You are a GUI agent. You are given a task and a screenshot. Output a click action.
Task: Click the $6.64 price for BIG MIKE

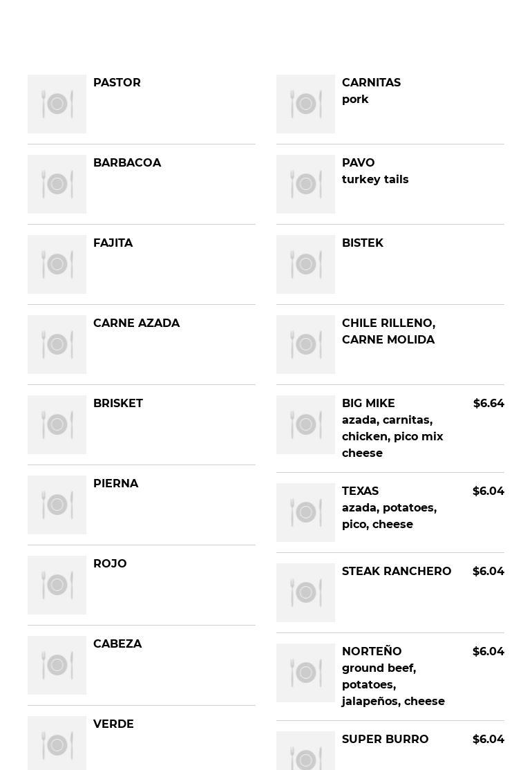click(488, 404)
